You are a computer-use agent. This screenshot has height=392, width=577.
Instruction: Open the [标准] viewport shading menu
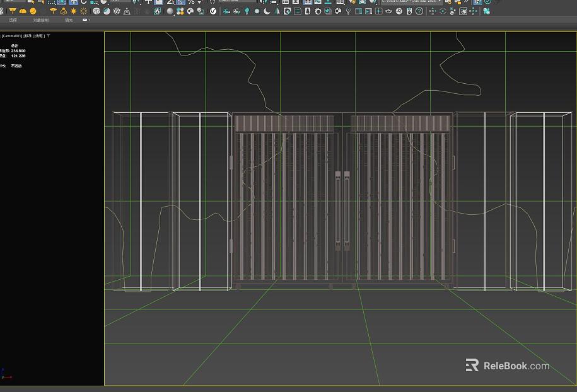tap(28, 36)
